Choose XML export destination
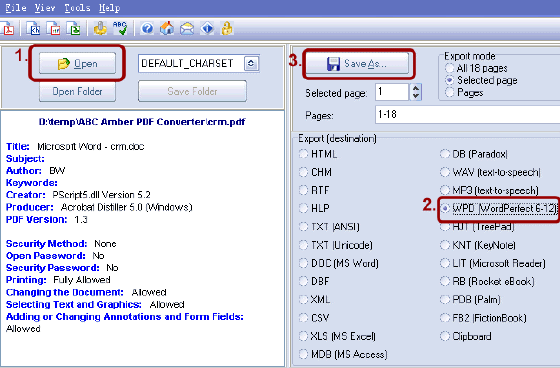 click(x=314, y=299)
